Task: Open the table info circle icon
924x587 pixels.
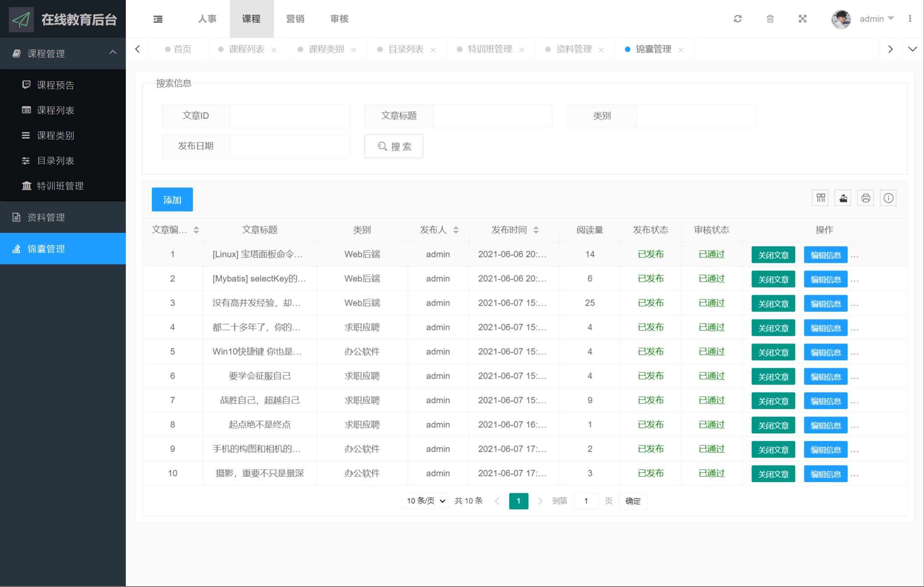Action: pyautogui.click(x=888, y=198)
